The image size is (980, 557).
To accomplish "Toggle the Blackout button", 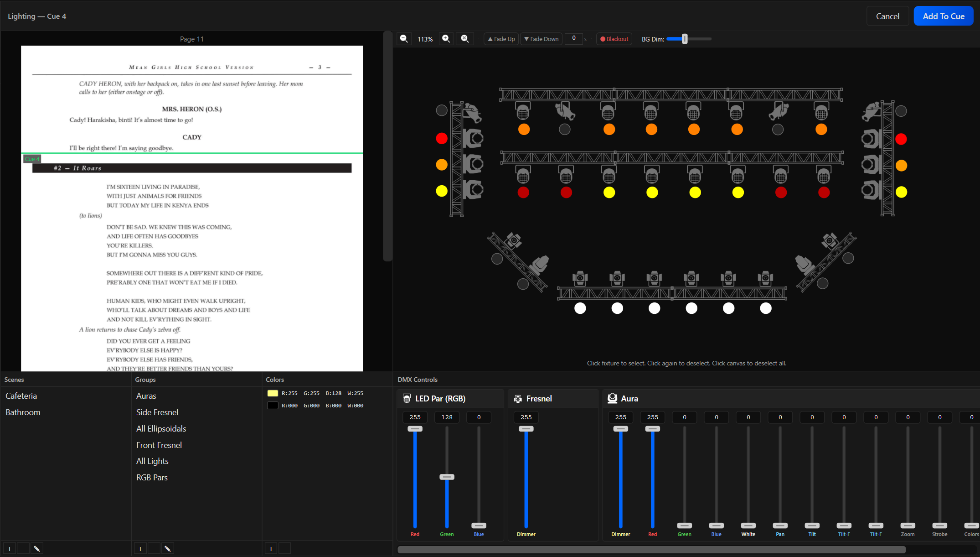I will click(614, 39).
